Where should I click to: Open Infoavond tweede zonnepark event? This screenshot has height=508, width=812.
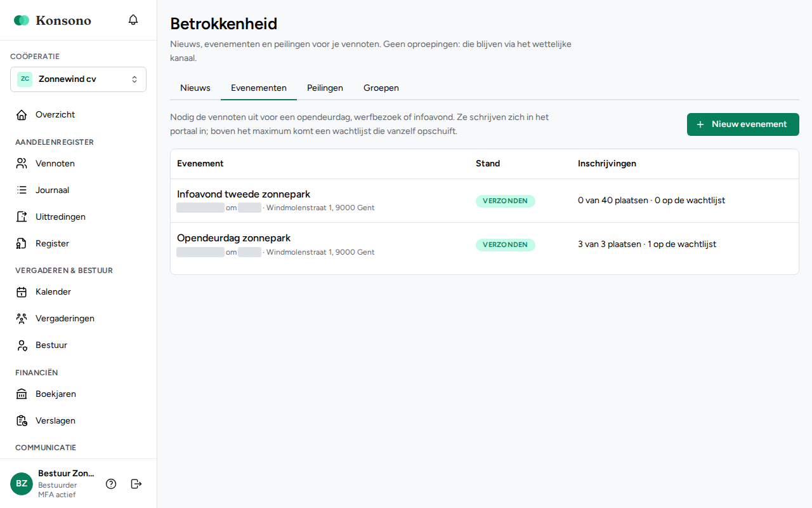coord(244,194)
